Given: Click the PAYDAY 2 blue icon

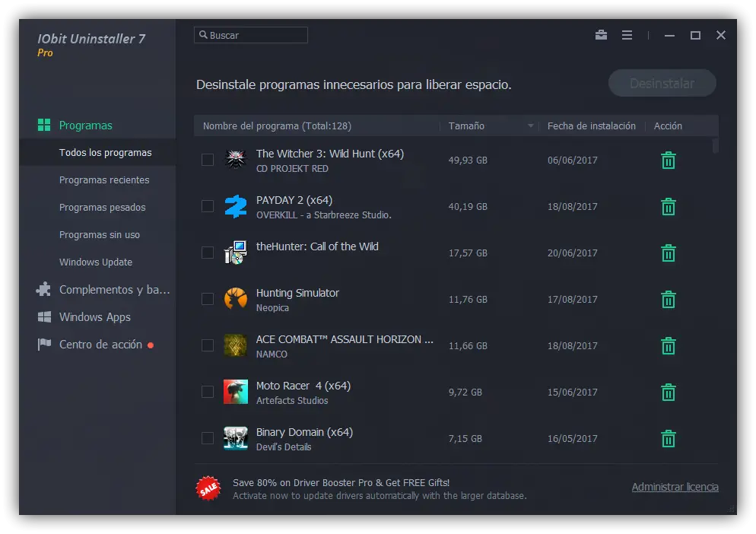Looking at the screenshot, I should click(236, 206).
